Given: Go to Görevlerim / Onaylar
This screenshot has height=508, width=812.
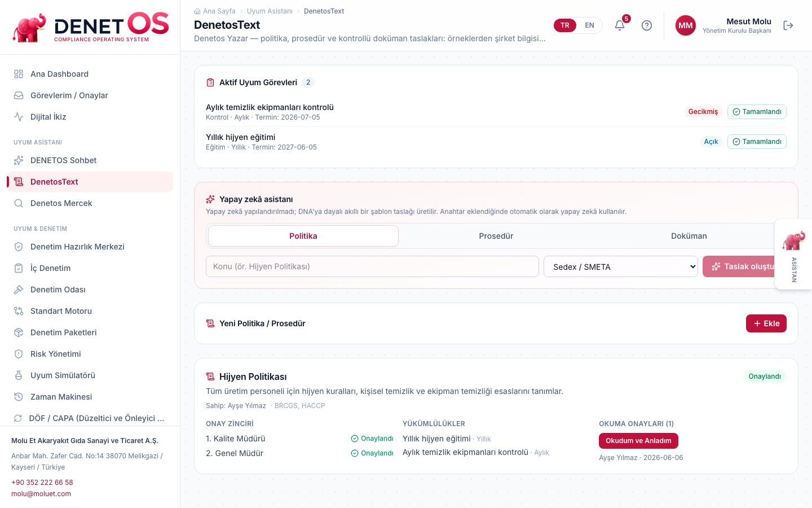Looking at the screenshot, I should pos(90,95).
